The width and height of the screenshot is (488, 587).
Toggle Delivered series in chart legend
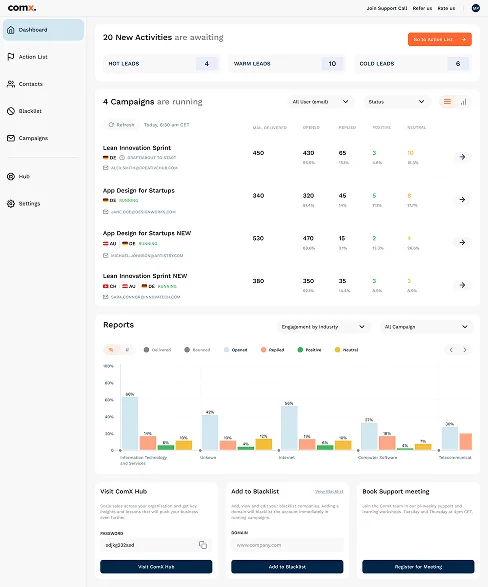point(157,350)
